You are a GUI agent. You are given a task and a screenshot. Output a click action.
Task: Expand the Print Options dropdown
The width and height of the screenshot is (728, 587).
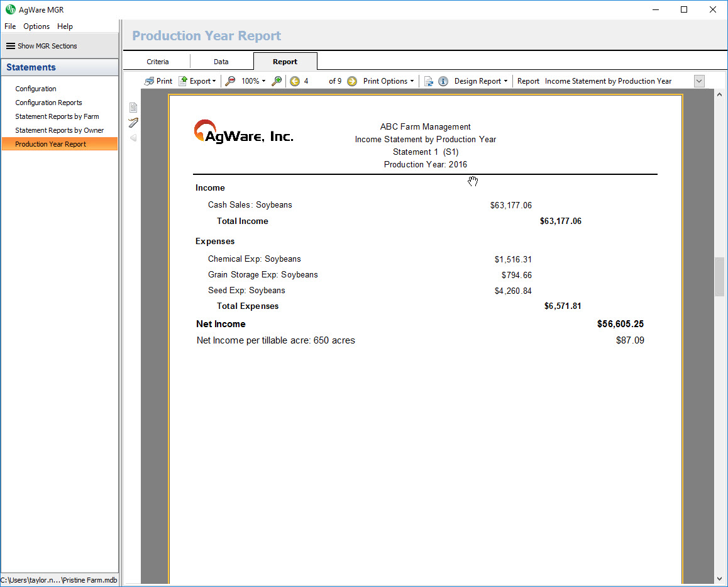point(389,81)
